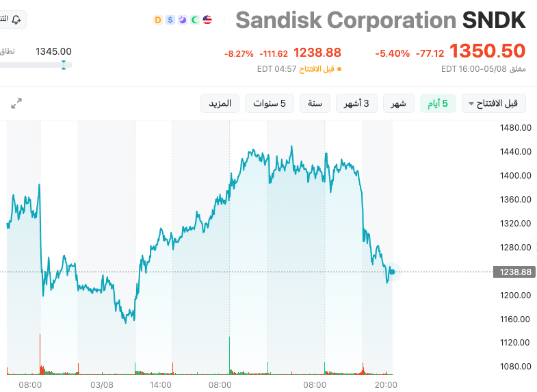Click the 1238.88 price label on axis

pos(514,272)
